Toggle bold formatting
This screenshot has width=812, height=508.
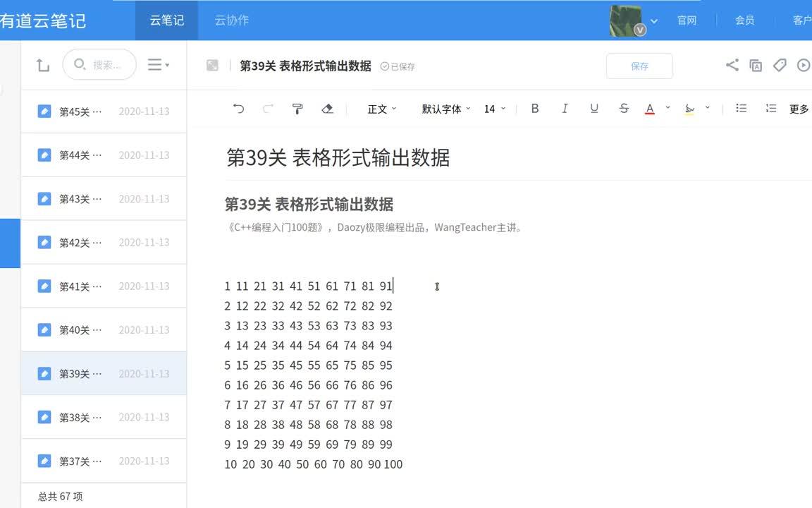tap(535, 108)
